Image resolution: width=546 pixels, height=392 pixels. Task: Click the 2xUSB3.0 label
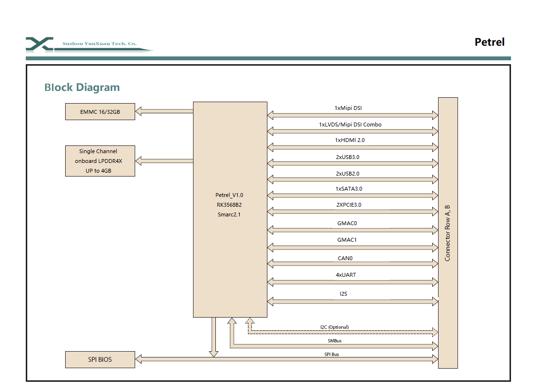click(x=347, y=157)
